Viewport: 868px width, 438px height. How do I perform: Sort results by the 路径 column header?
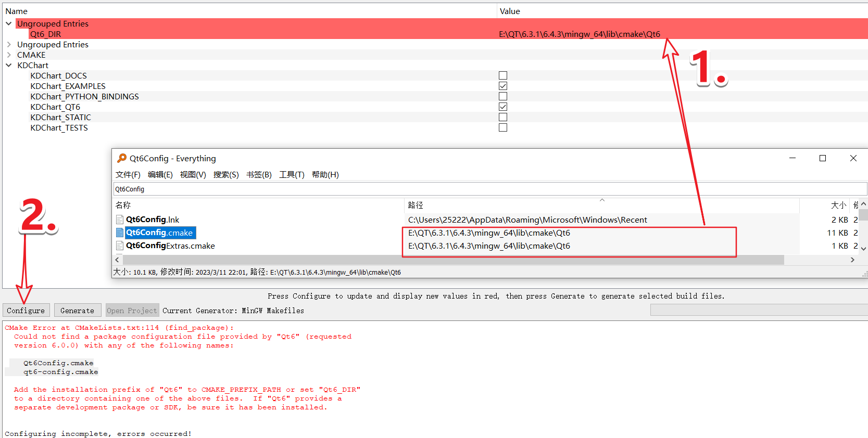tap(602, 205)
